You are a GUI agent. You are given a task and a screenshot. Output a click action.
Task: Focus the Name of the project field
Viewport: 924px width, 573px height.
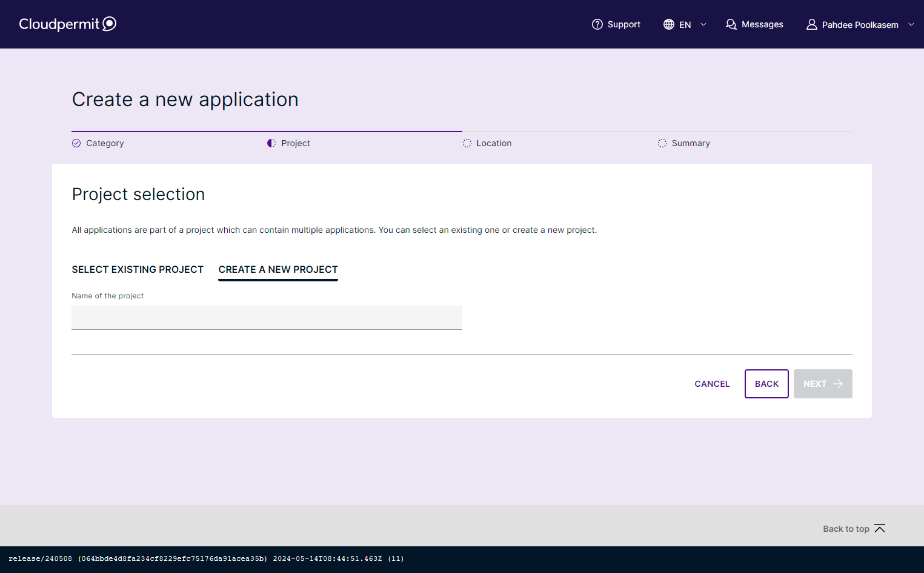pyautogui.click(x=267, y=317)
